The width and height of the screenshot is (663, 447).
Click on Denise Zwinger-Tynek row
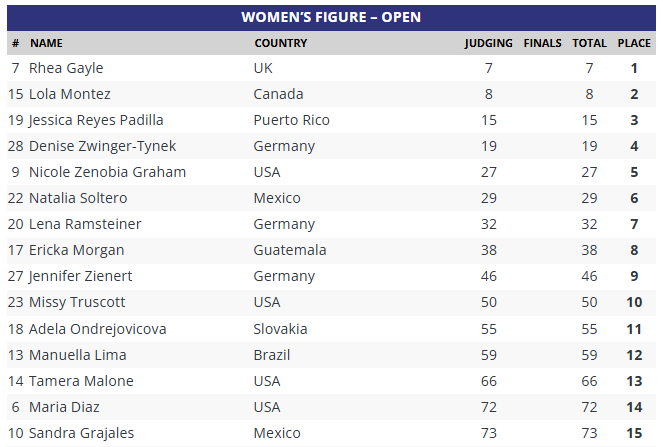102,146
